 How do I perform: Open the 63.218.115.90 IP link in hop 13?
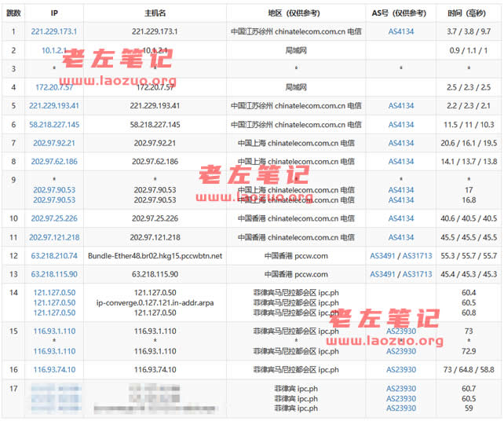54,274
